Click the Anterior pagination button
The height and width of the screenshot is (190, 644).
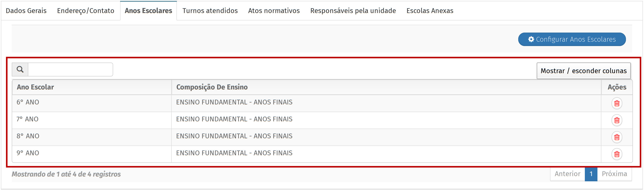pos(567,174)
